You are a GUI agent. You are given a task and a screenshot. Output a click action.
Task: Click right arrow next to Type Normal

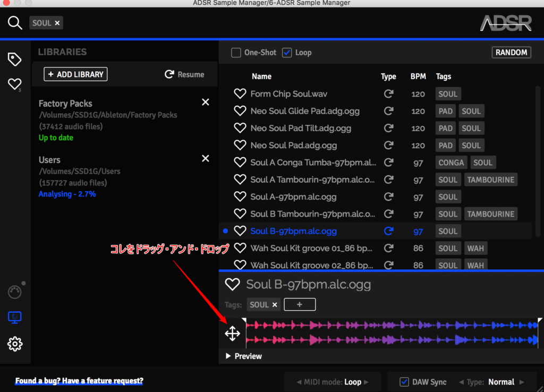[x=522, y=382]
